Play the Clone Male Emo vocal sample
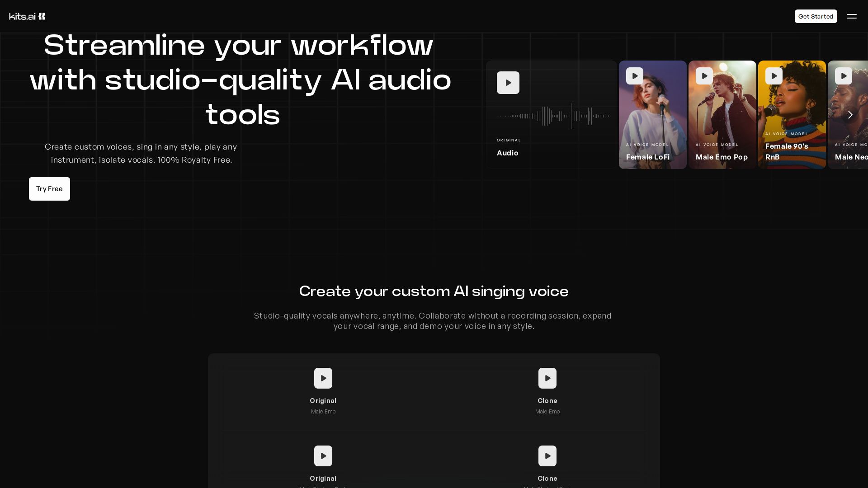Viewport: 868px width, 488px height. point(547,378)
